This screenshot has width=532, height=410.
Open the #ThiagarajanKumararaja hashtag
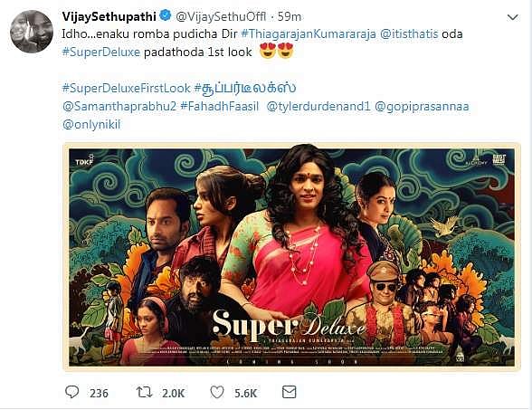pos(309,34)
